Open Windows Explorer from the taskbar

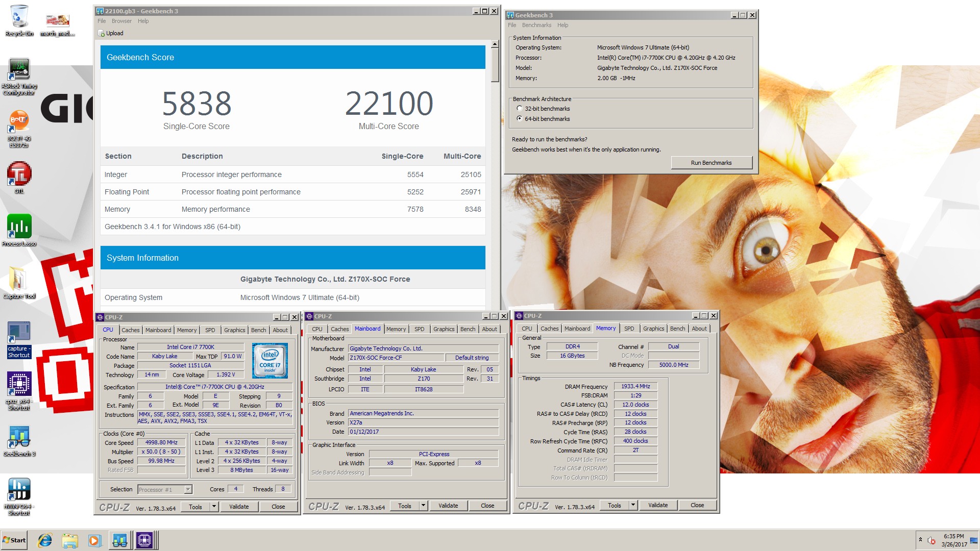(70, 540)
